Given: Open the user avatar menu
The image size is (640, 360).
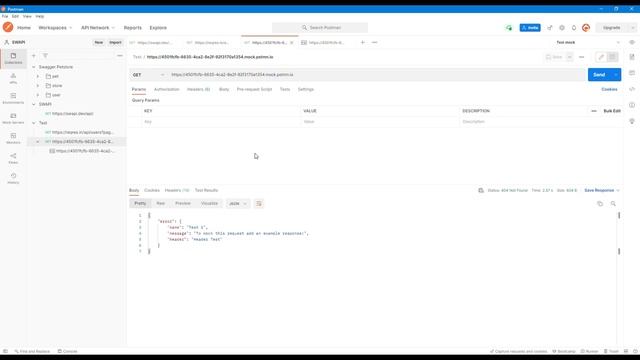Looking at the screenshot, I should point(586,28).
